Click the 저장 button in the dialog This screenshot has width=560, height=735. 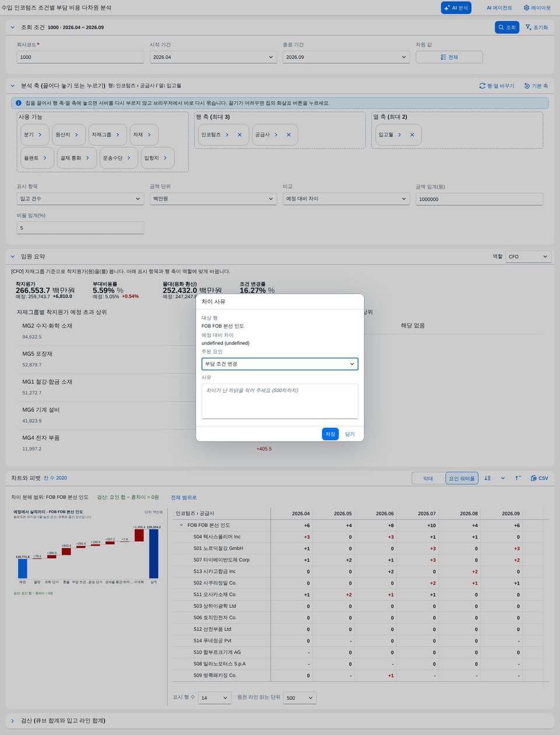(x=330, y=434)
